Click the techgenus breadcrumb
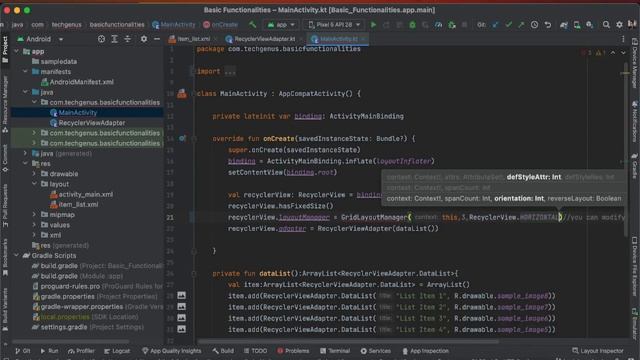 point(67,25)
